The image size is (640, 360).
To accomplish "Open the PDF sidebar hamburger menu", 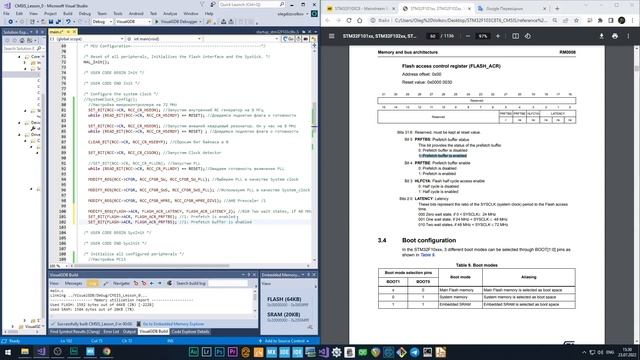I will (x=332, y=36).
